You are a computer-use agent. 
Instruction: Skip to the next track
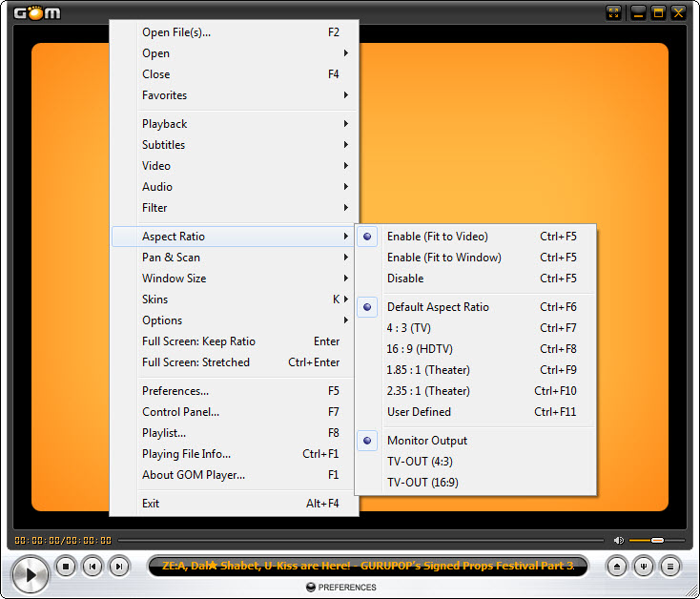click(118, 567)
